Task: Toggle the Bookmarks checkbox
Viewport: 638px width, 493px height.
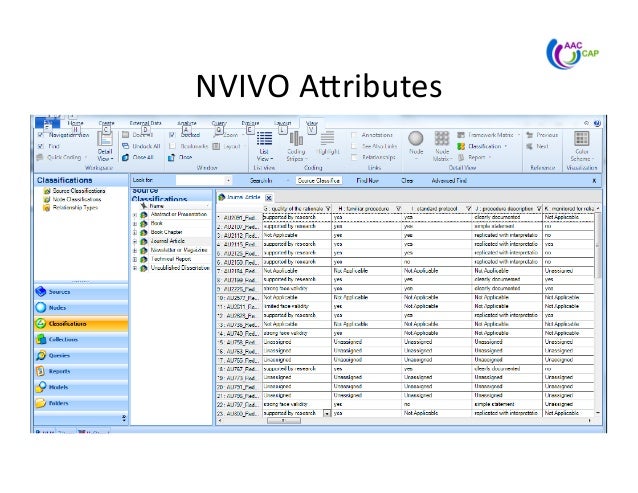Action: click(x=172, y=146)
